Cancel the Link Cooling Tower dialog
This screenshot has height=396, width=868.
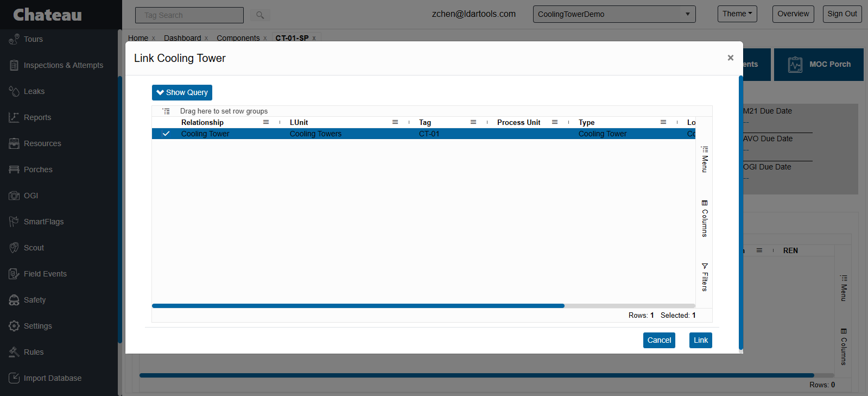[659, 340]
